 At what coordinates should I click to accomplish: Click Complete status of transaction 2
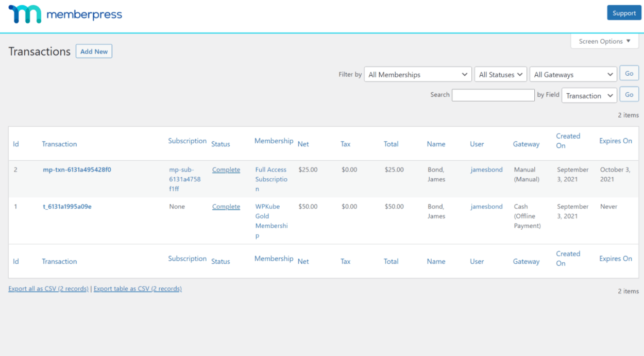pos(226,169)
